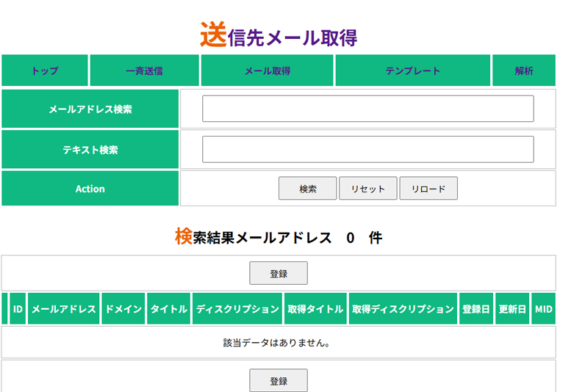The width and height of the screenshot is (563, 392).
Task: Click the タイトル table column header
Action: [x=169, y=309]
